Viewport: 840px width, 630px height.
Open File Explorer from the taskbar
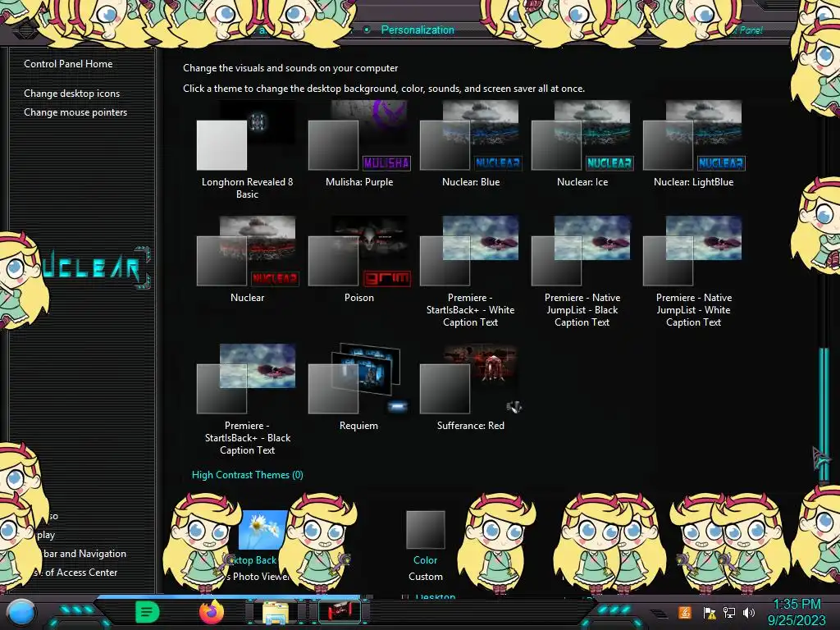pos(276,612)
